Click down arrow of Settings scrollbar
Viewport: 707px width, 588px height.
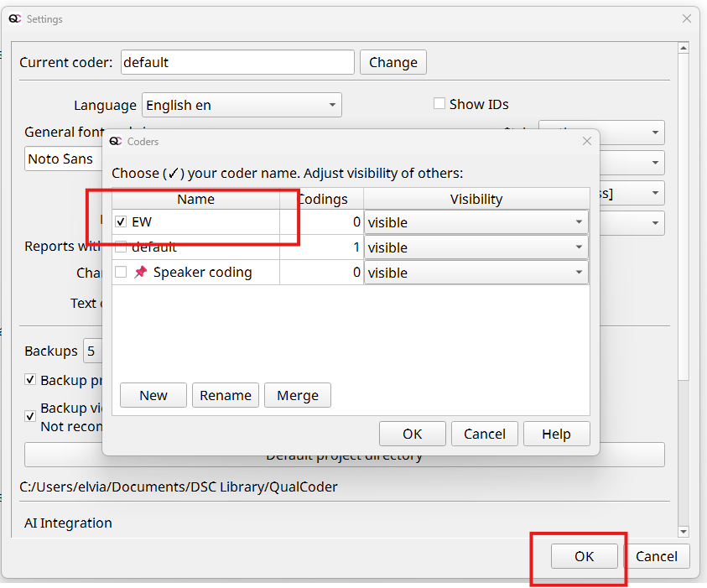(x=683, y=531)
